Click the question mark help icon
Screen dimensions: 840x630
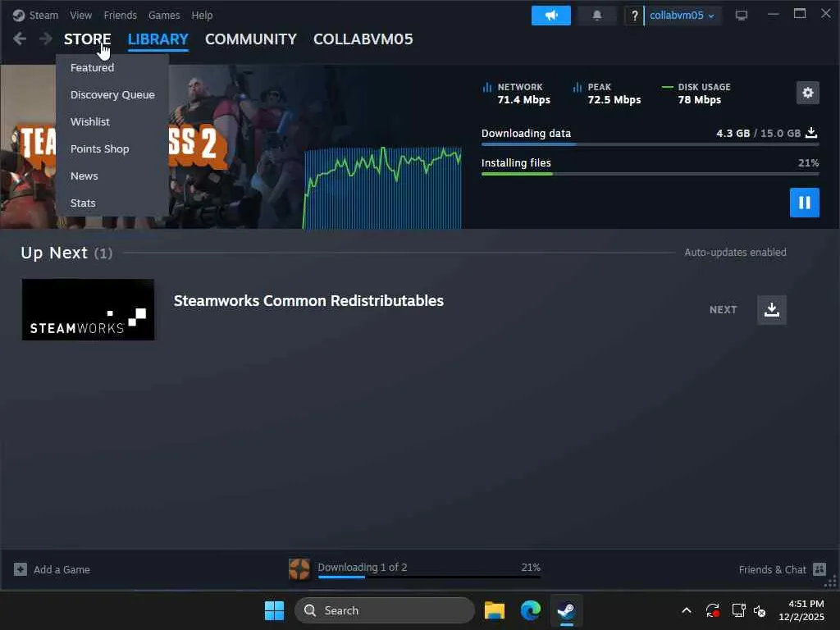[x=634, y=16]
